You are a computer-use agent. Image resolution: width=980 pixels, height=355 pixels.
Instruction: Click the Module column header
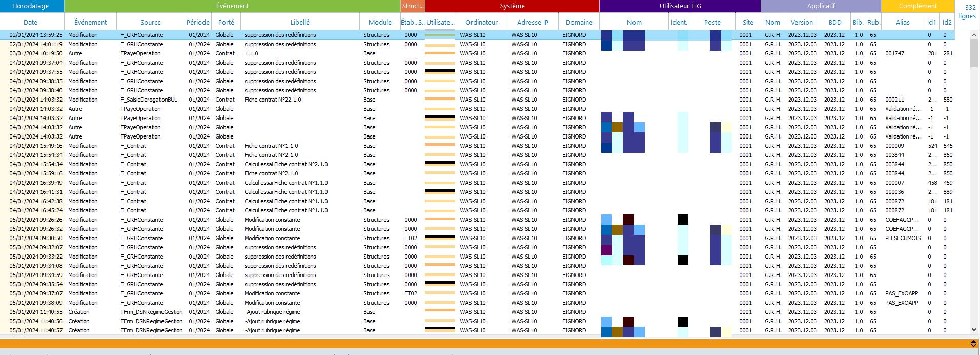[380, 22]
